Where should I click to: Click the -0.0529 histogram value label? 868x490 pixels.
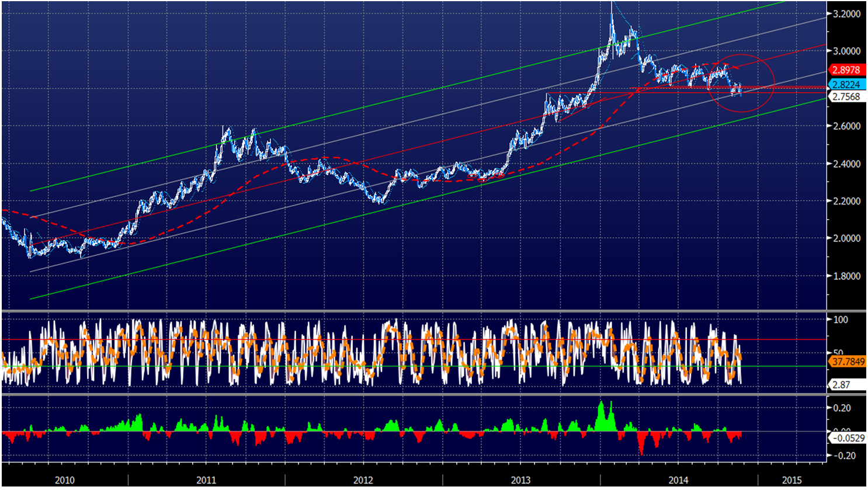click(x=848, y=438)
